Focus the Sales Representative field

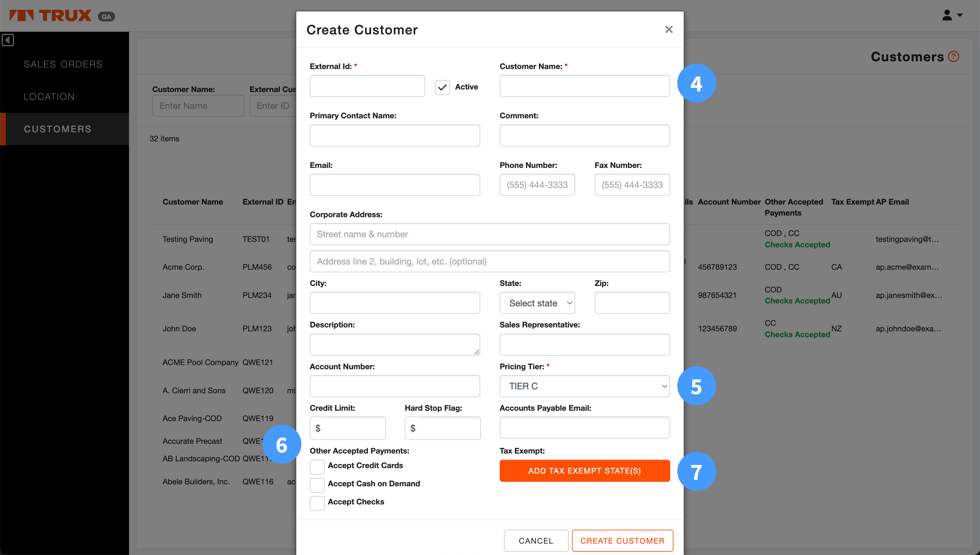pos(585,345)
